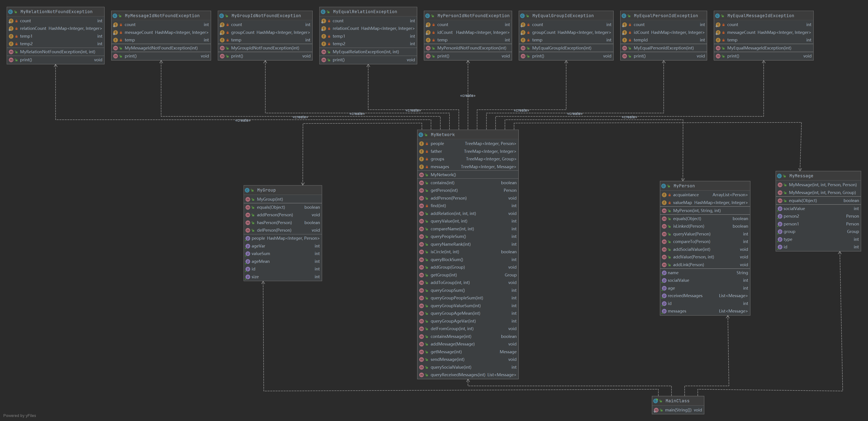This screenshot has height=421, width=868.
Task: Click the class icon beside MyNetwork title
Action: [x=421, y=135]
